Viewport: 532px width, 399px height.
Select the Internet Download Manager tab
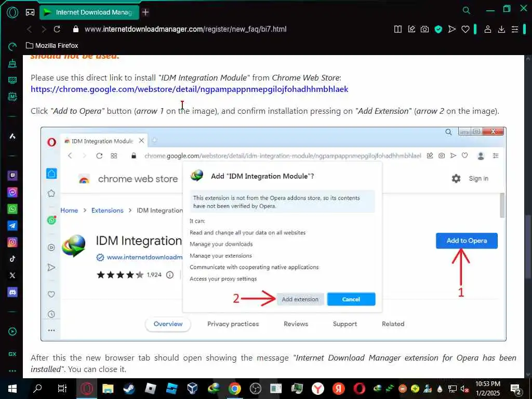click(89, 12)
